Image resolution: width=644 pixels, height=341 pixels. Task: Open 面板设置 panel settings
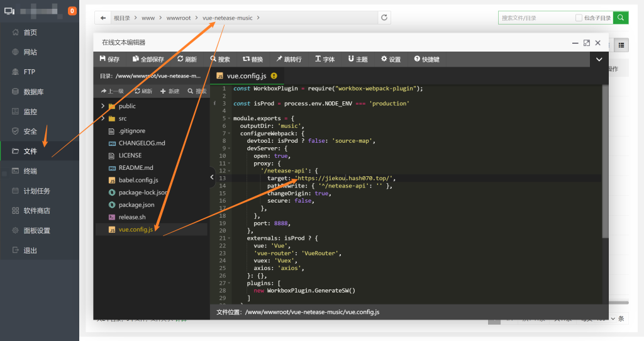(36, 230)
